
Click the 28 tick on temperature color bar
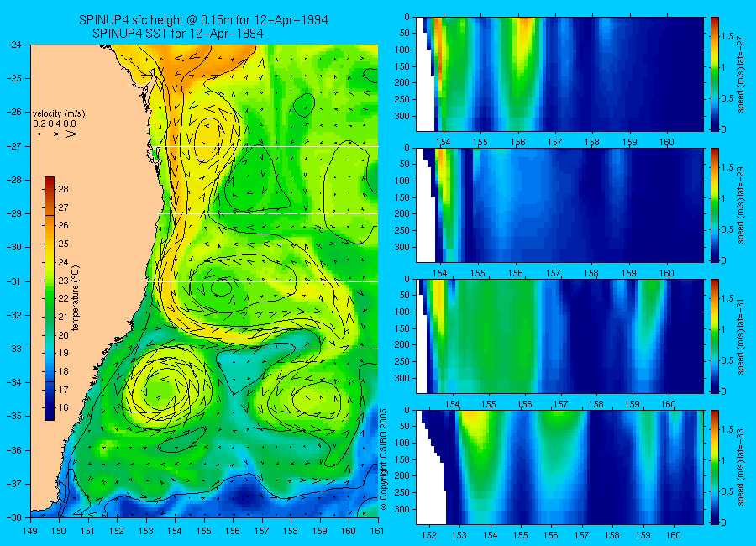point(63,189)
